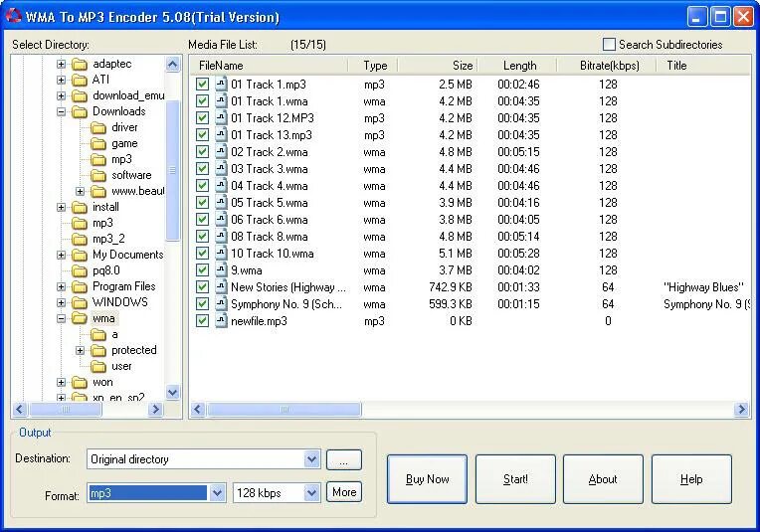Image resolution: width=760 pixels, height=532 pixels.
Task: Click the audio file icon of 01 Track 1.mp3
Action: coord(221,84)
